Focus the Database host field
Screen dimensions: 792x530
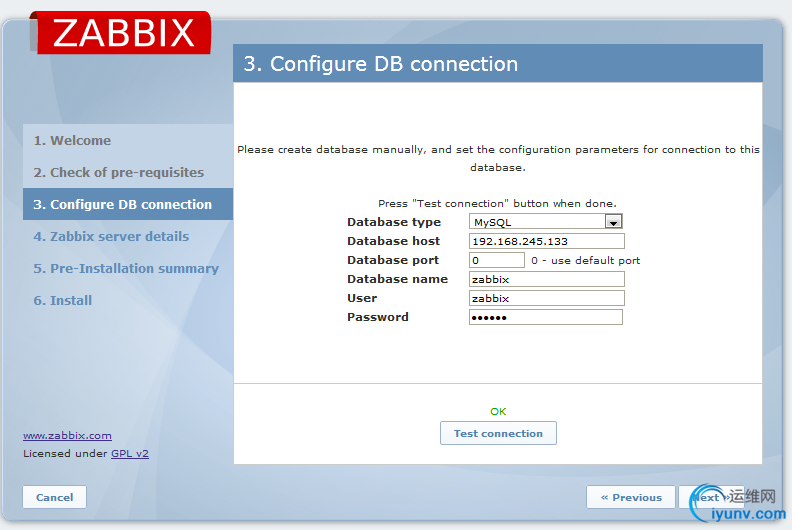[x=547, y=241]
